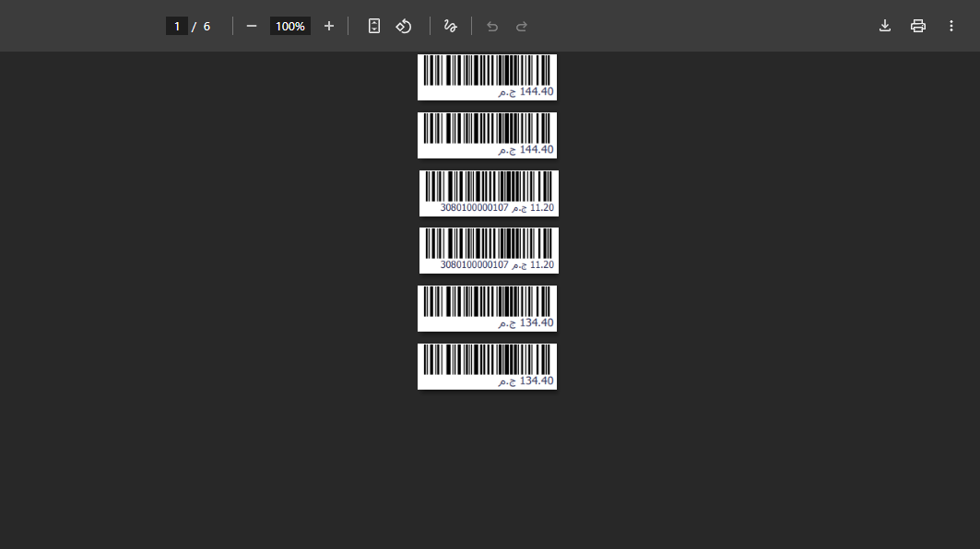Print the PDF document
Screen dimensions: 980x549
click(918, 26)
